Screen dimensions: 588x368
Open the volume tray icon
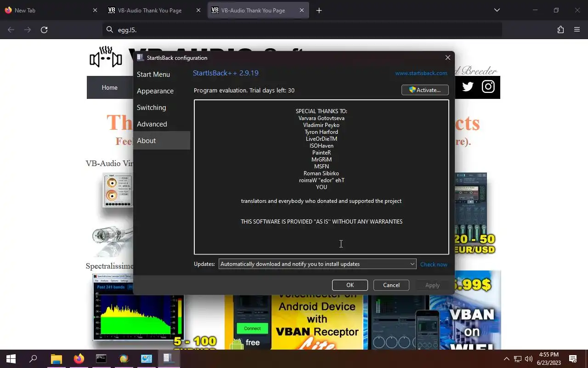pos(529,359)
